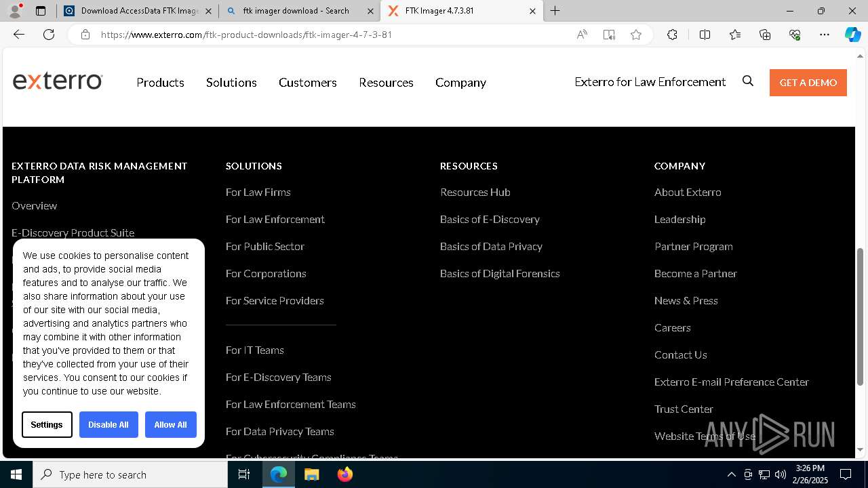Open Basics of Digital Forensics link
This screenshot has height=488, width=868.
coord(500,273)
